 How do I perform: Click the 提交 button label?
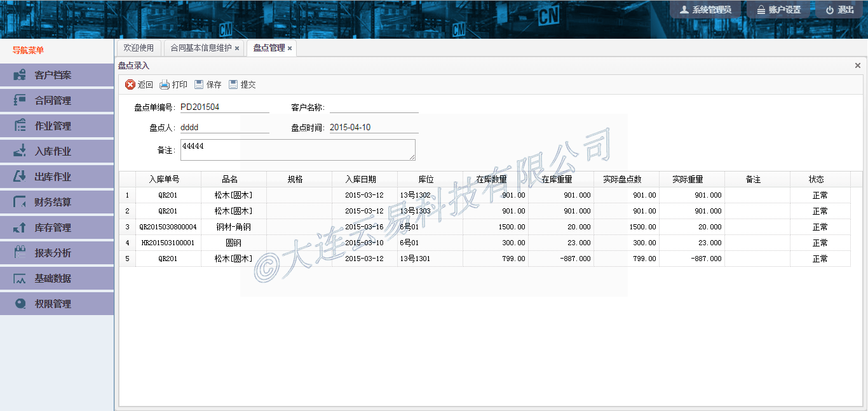coord(248,84)
